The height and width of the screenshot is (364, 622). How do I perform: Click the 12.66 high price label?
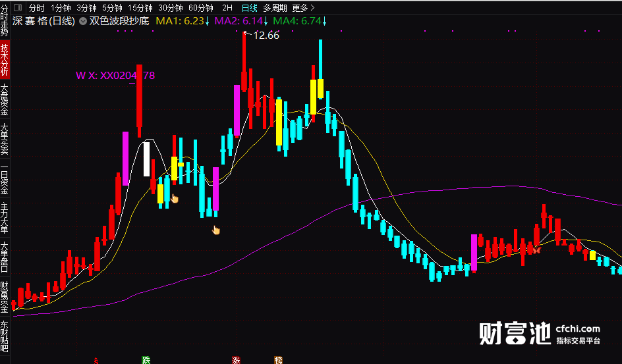[266, 36]
